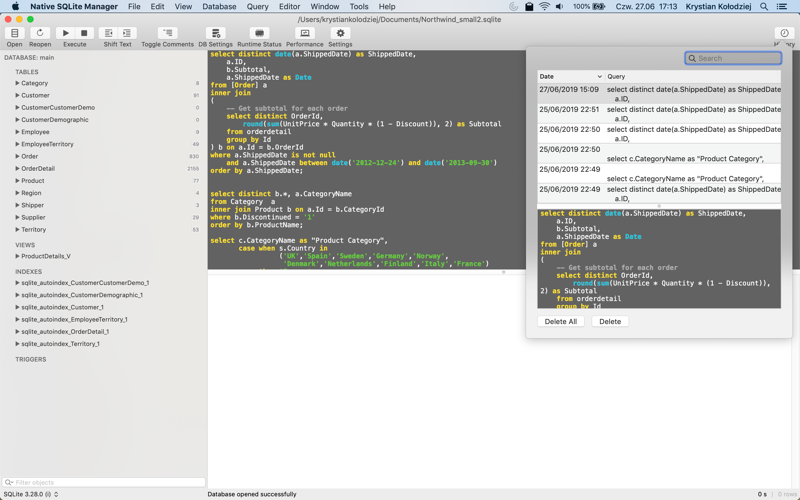Click the Reopen toolbar icon
Viewport: 800px width, 500px height.
point(40,34)
